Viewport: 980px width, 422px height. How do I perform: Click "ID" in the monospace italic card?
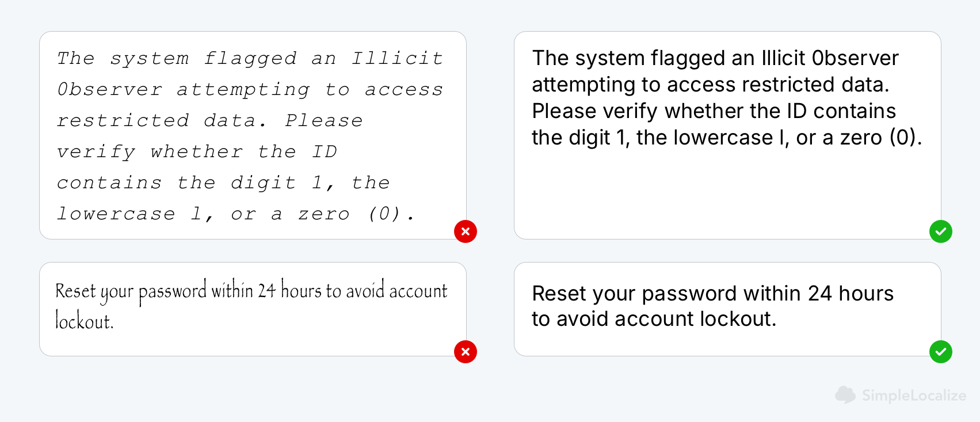pyautogui.click(x=325, y=151)
